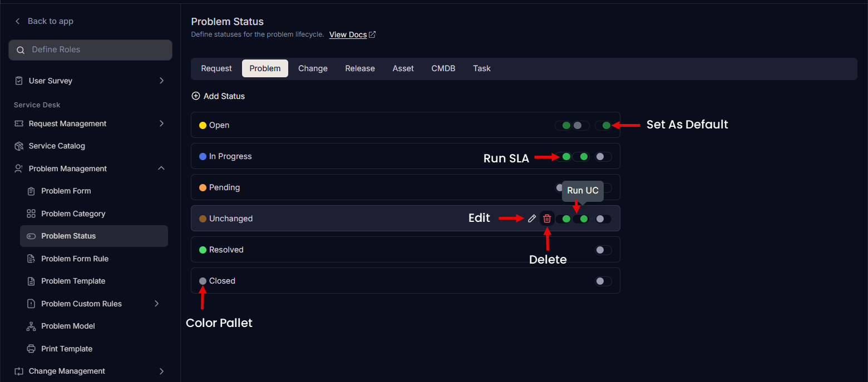Click the magnifier icon in search box
Screen dimensions: 868x382
click(21, 50)
